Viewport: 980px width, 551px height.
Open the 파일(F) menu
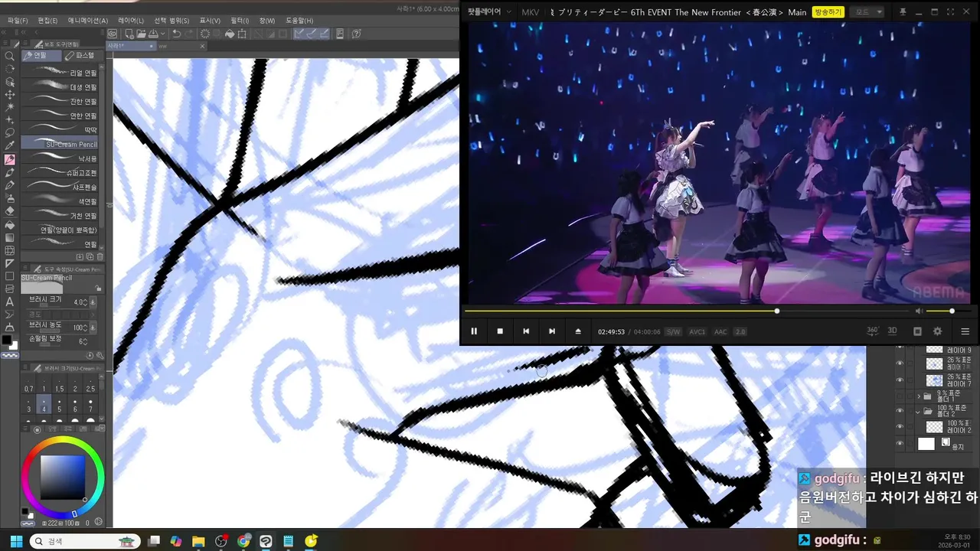point(18,21)
